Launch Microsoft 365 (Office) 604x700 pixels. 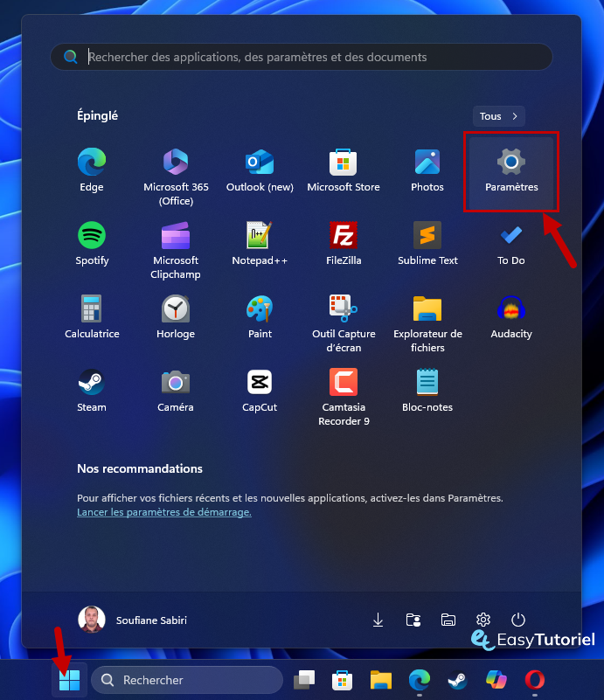(176, 177)
